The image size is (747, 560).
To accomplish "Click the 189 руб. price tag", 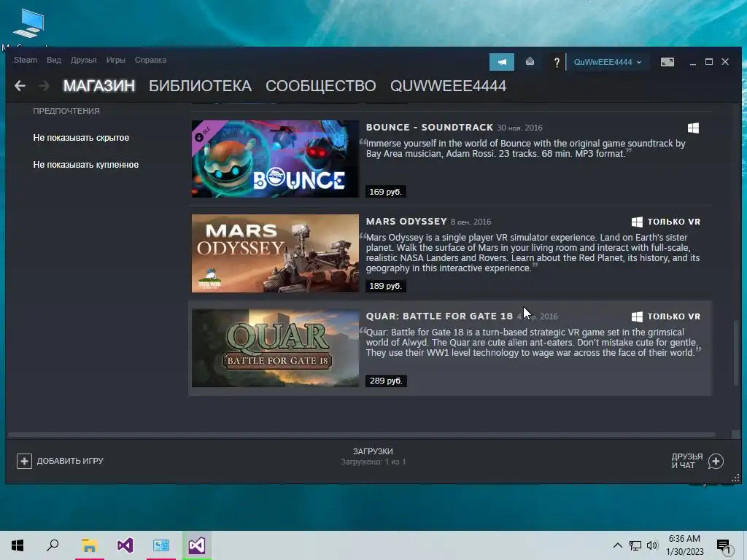I will click(385, 286).
